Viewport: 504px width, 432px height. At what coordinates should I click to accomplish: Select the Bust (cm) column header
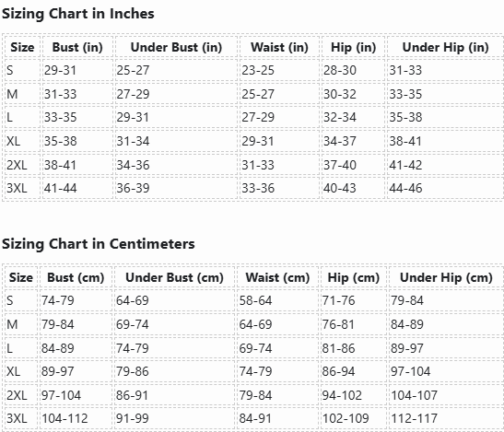click(x=76, y=277)
